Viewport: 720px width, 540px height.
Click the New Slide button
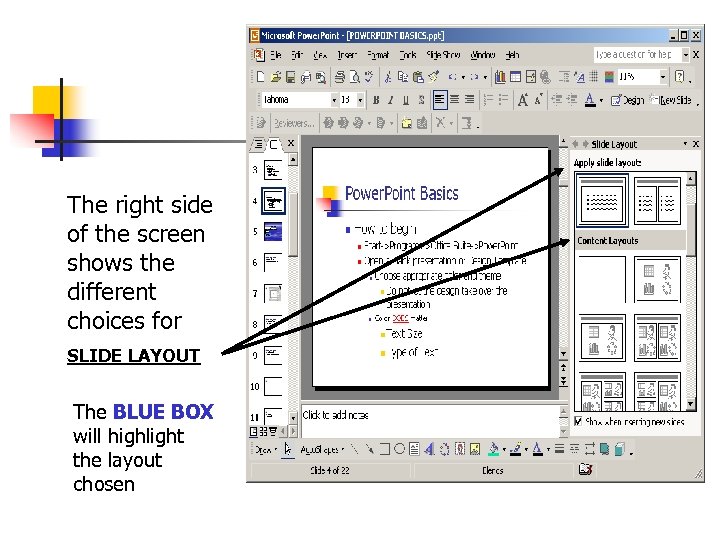[670, 100]
